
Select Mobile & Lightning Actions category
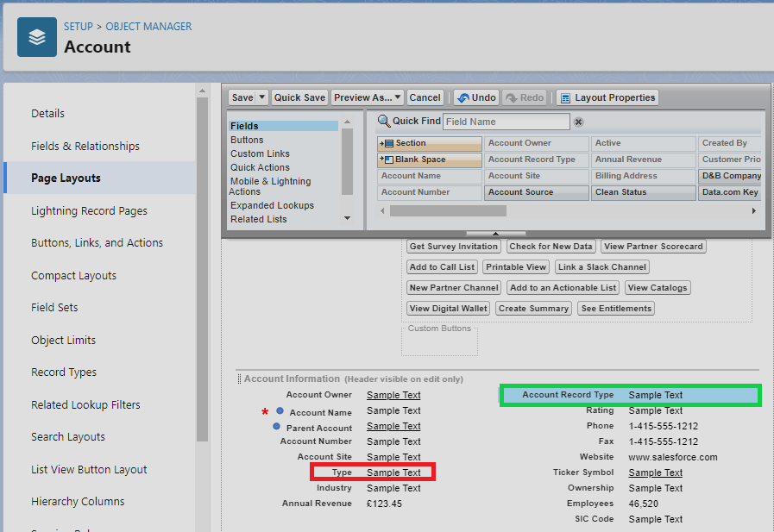(x=270, y=186)
